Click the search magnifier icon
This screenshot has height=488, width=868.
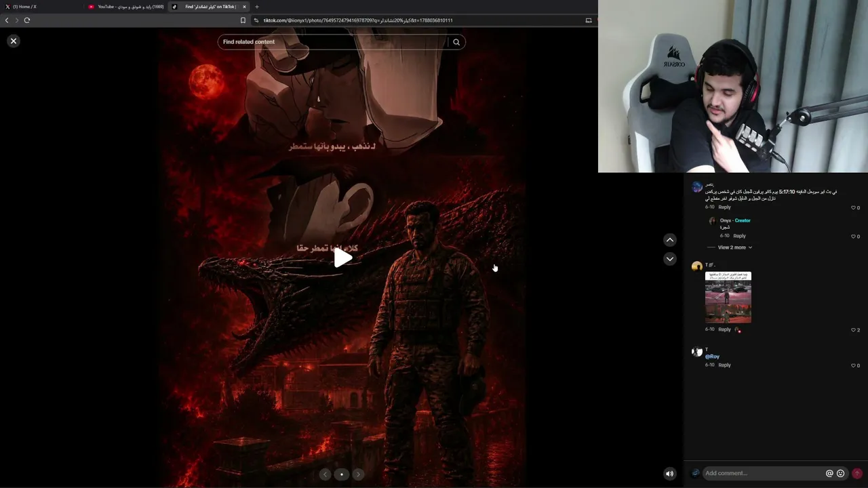point(456,42)
